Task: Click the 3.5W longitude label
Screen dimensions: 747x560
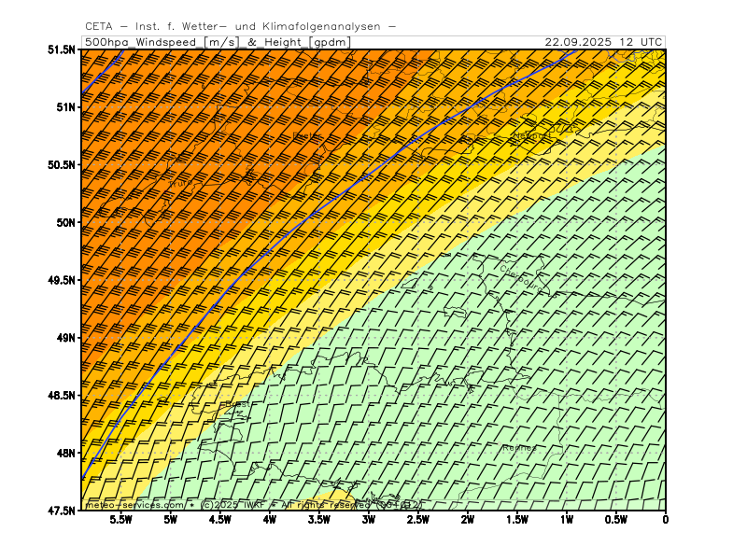Action: (x=319, y=520)
